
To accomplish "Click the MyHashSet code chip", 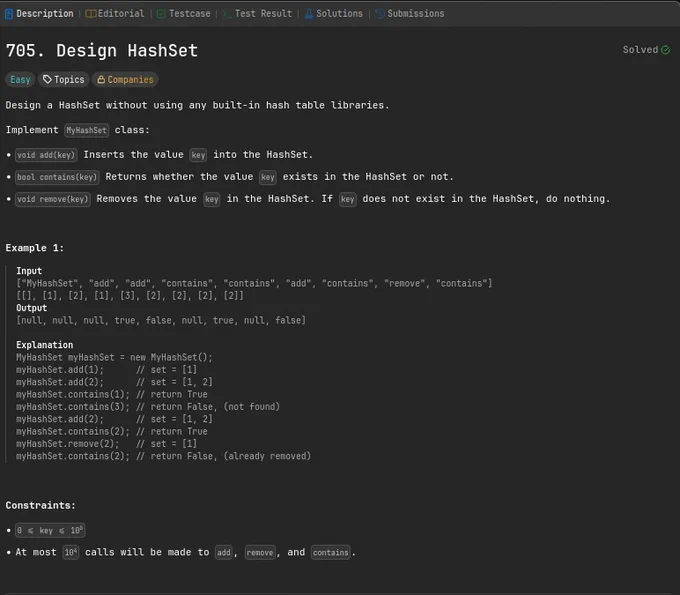I will click(86, 130).
